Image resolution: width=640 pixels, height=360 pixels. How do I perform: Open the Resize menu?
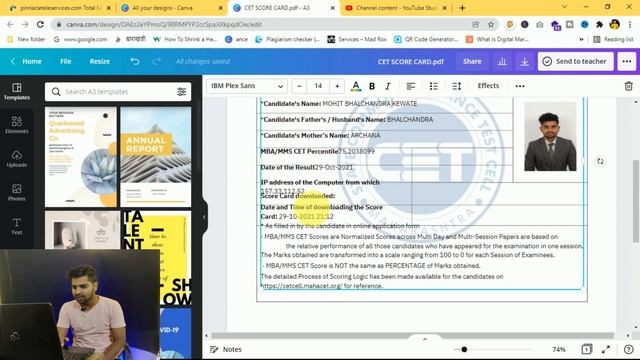point(100,62)
